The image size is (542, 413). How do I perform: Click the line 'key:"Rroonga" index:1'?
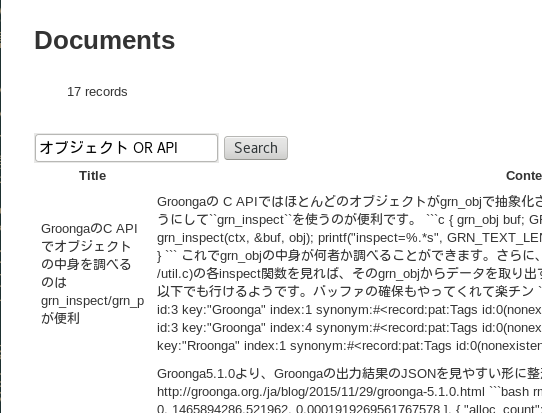coord(349,346)
